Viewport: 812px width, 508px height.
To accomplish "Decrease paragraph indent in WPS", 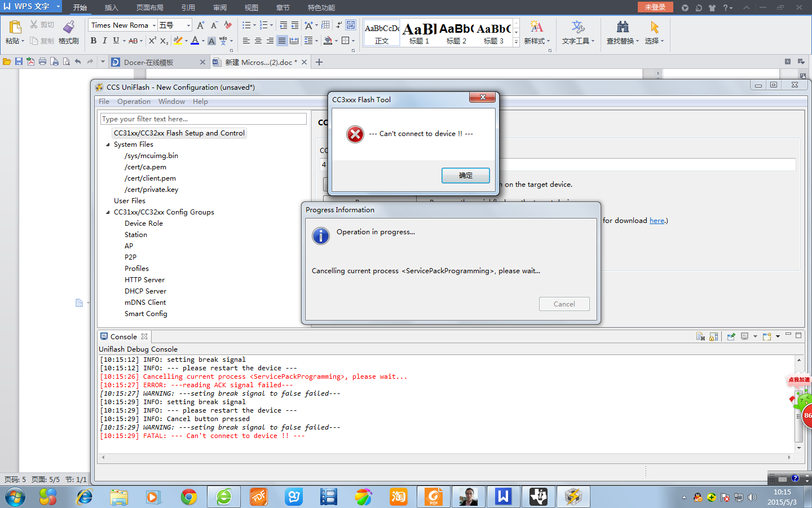I will [x=283, y=25].
